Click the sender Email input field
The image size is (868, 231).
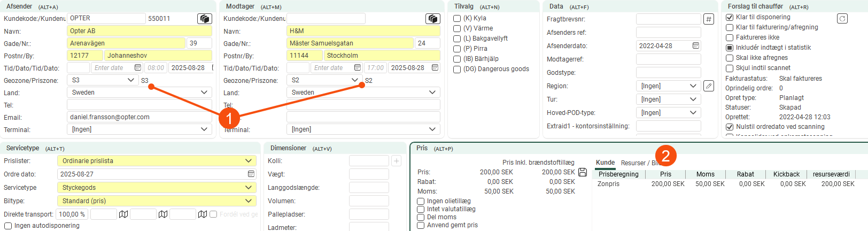tap(139, 117)
